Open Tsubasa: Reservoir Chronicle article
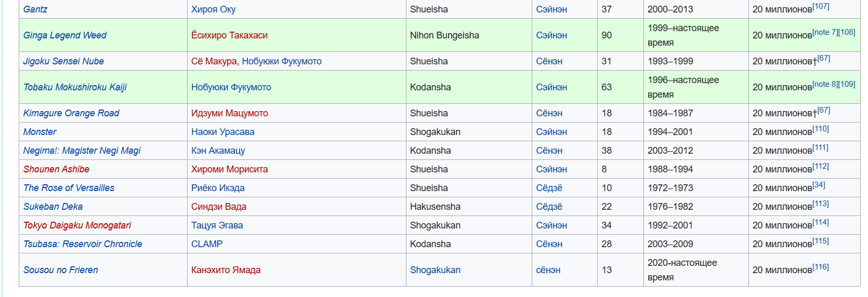The image size is (868, 297). (83, 244)
